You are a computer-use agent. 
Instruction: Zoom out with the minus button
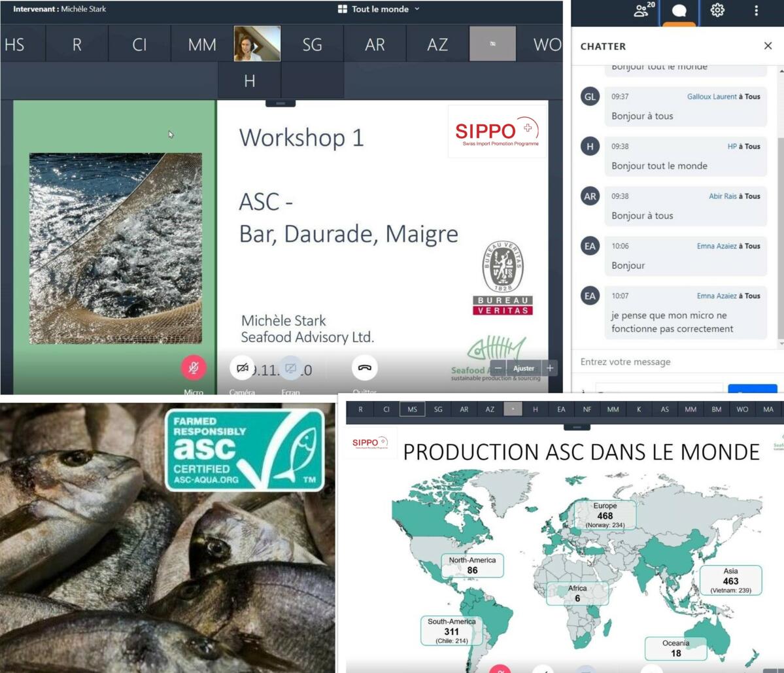point(498,368)
